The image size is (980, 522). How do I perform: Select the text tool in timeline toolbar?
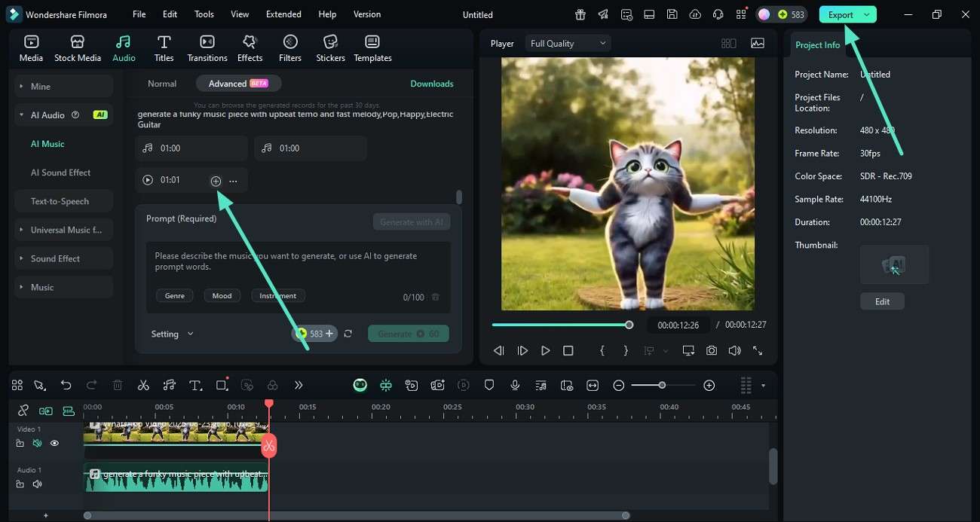pyautogui.click(x=195, y=385)
